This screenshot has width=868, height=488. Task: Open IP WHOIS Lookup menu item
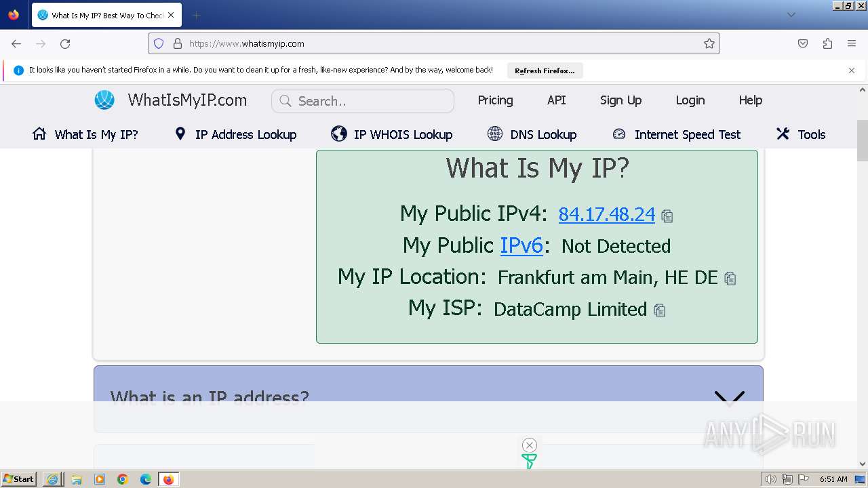pos(392,134)
